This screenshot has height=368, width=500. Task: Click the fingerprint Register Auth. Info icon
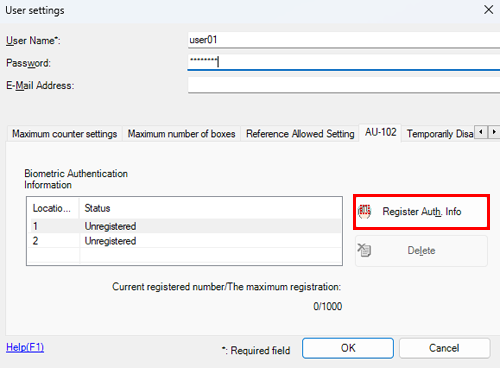tap(364, 211)
